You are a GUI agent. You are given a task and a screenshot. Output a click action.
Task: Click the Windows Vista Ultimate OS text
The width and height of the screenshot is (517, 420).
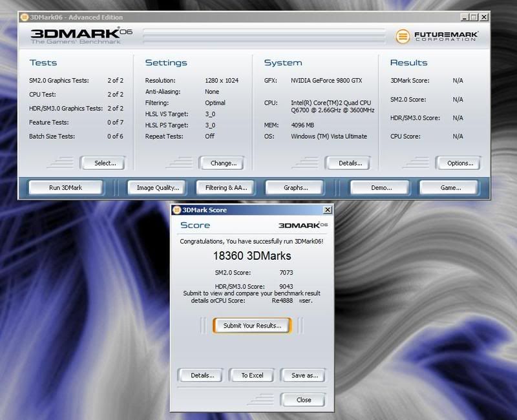[329, 136]
